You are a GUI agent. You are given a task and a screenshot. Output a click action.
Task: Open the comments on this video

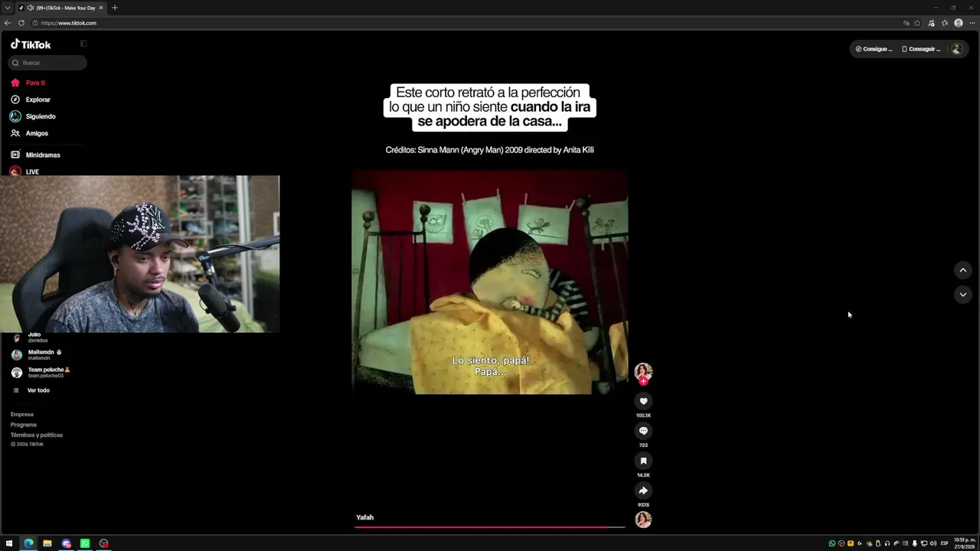click(x=643, y=431)
